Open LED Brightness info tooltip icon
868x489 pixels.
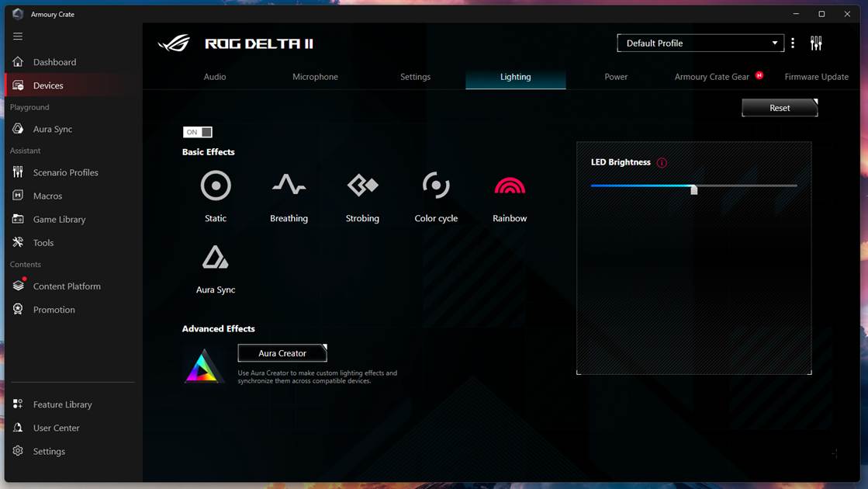(x=662, y=163)
